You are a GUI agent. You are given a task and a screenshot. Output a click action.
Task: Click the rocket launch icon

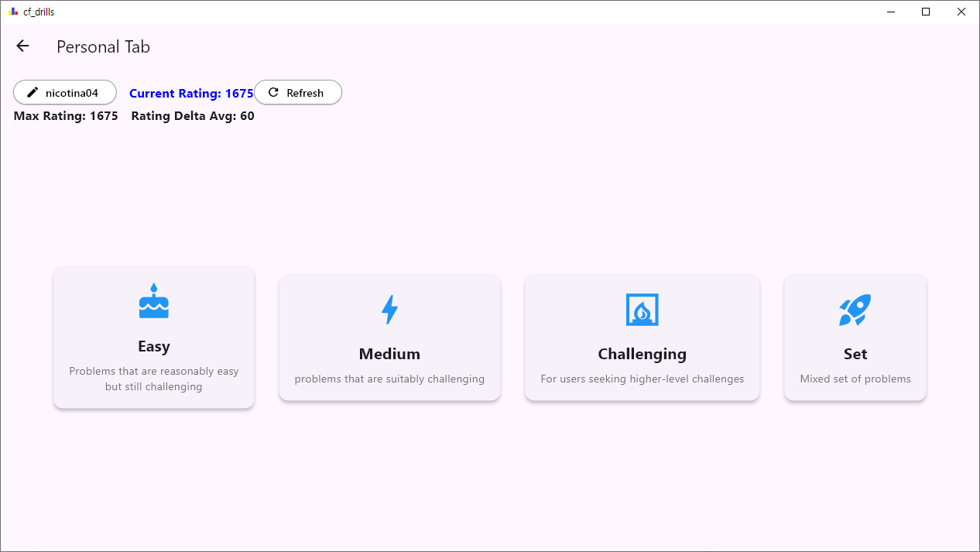point(855,310)
